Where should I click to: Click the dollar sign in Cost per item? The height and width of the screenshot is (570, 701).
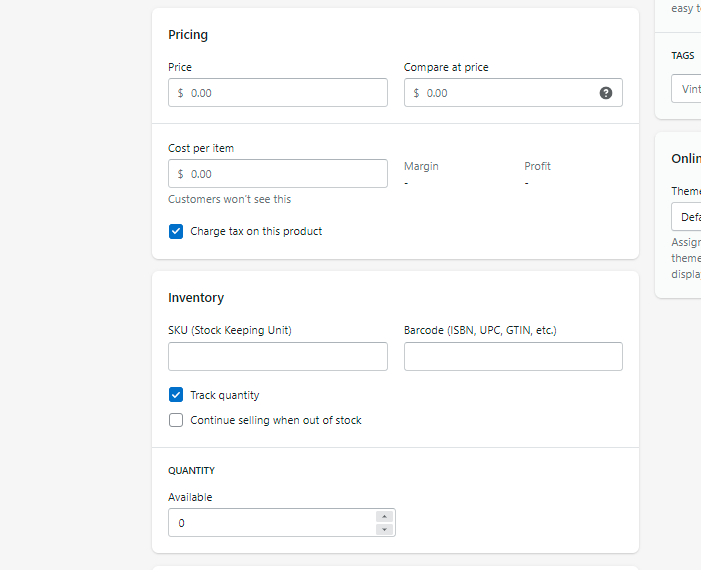181,174
